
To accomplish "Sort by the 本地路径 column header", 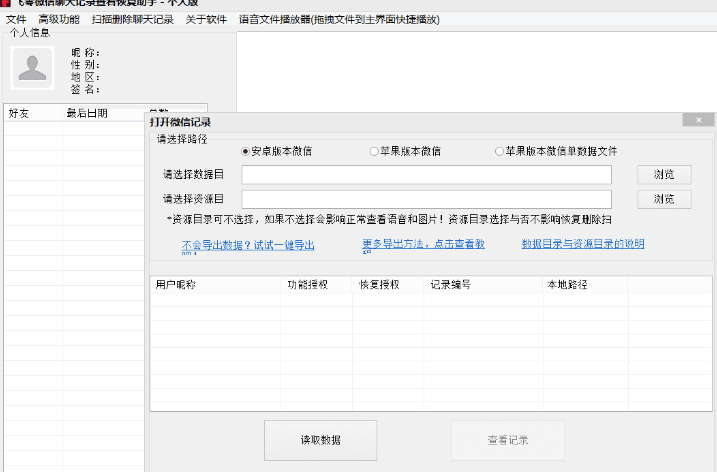I will [x=585, y=284].
